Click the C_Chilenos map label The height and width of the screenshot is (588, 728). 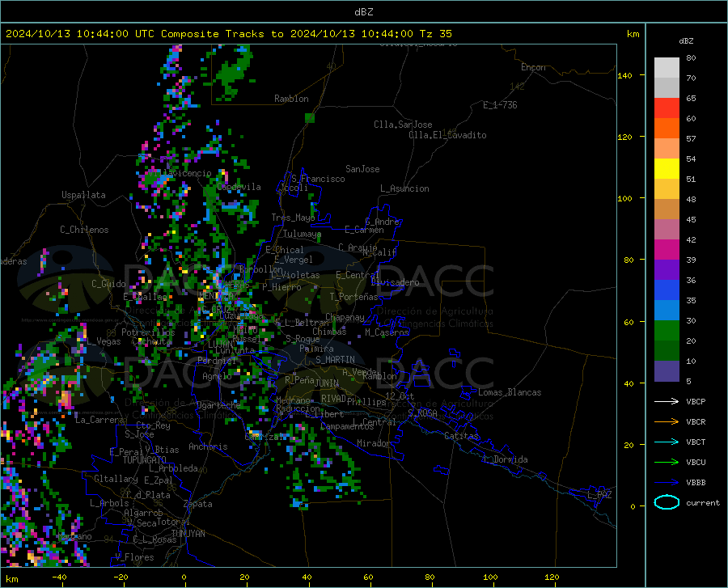tap(84, 230)
